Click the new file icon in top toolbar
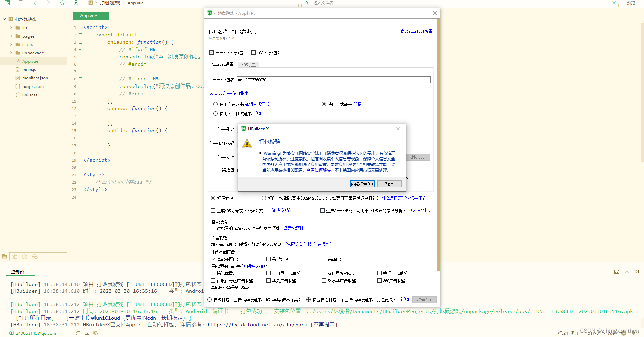This screenshot has height=337, width=644. click(x=7, y=3)
